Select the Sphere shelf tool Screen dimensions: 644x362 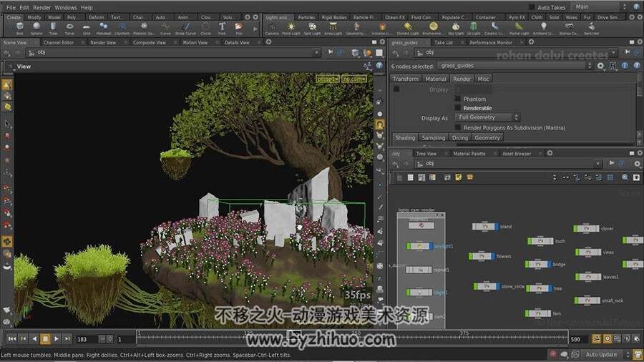point(36,29)
